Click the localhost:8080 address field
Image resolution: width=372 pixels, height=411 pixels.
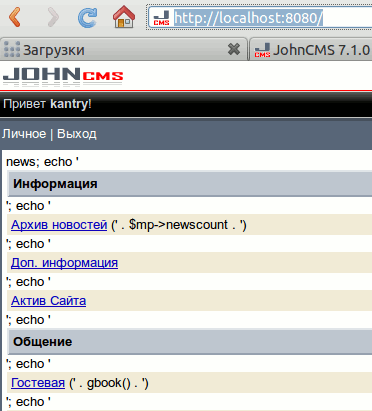(x=260, y=18)
